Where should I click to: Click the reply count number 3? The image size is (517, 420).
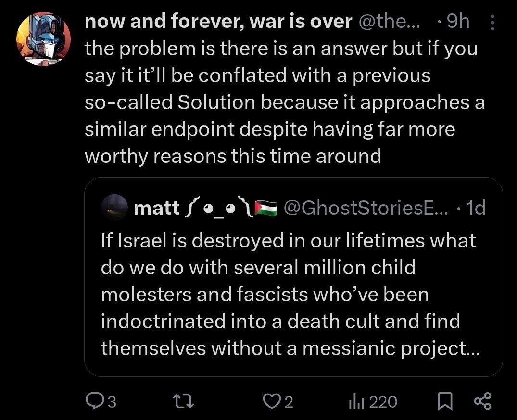[111, 402]
